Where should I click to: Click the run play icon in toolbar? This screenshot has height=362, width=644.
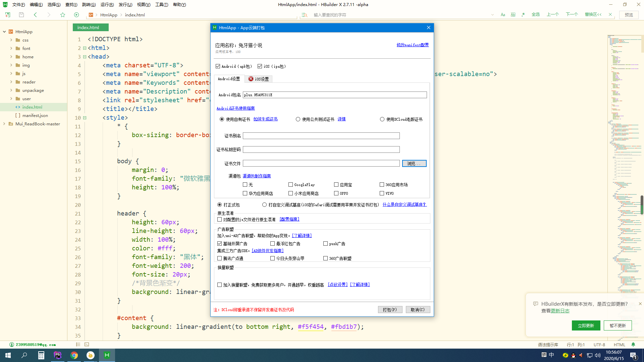click(76, 15)
